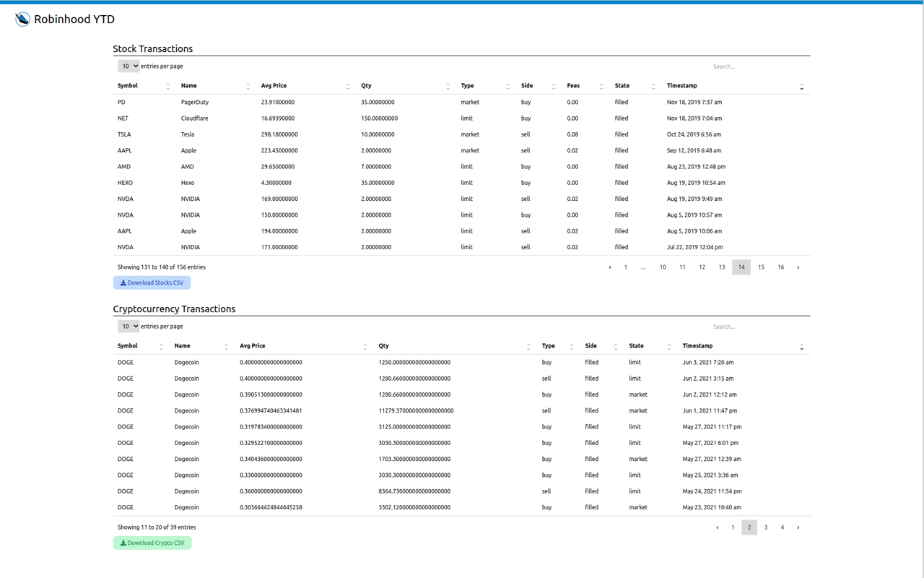Click the download icon on Download Crypto CSV

(x=123, y=543)
